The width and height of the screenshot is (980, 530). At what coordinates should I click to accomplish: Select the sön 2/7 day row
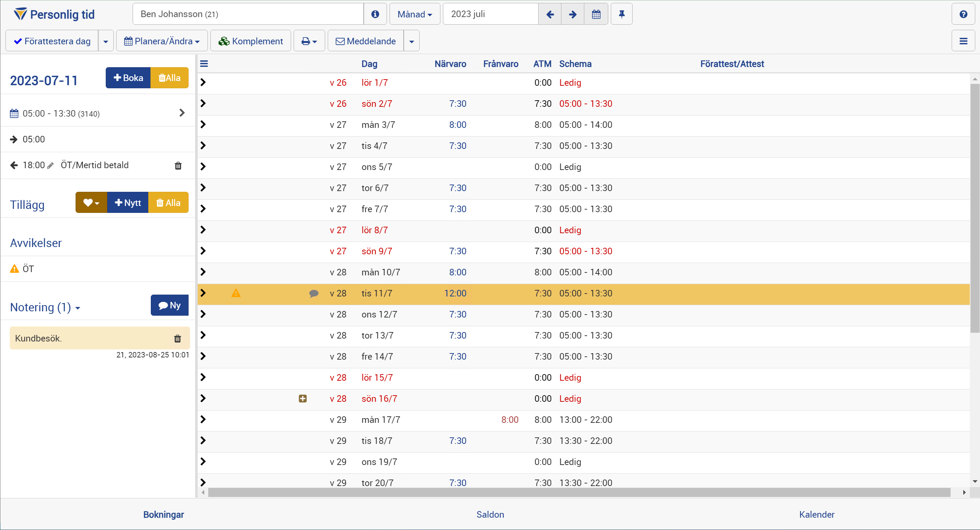point(583,104)
